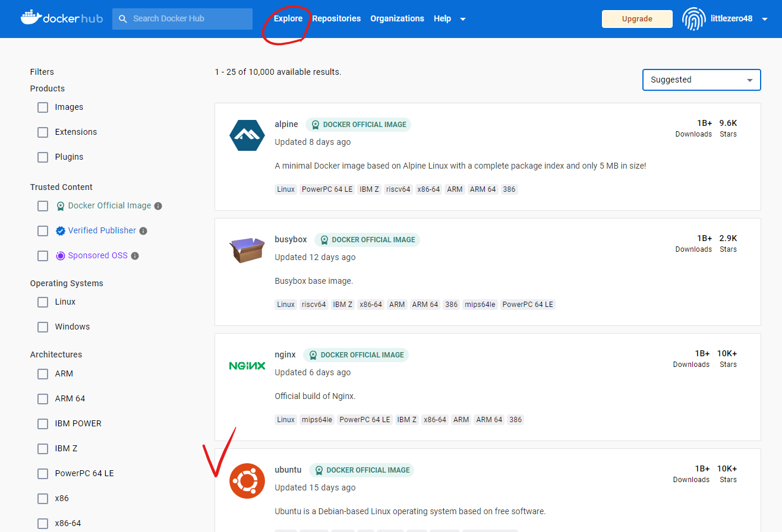Check the Extensions product filter
The image size is (782, 532).
click(x=43, y=132)
